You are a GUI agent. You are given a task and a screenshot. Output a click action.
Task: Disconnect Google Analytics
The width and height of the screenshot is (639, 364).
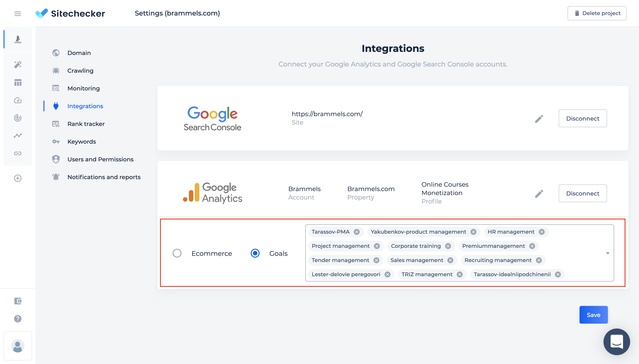pyautogui.click(x=582, y=193)
